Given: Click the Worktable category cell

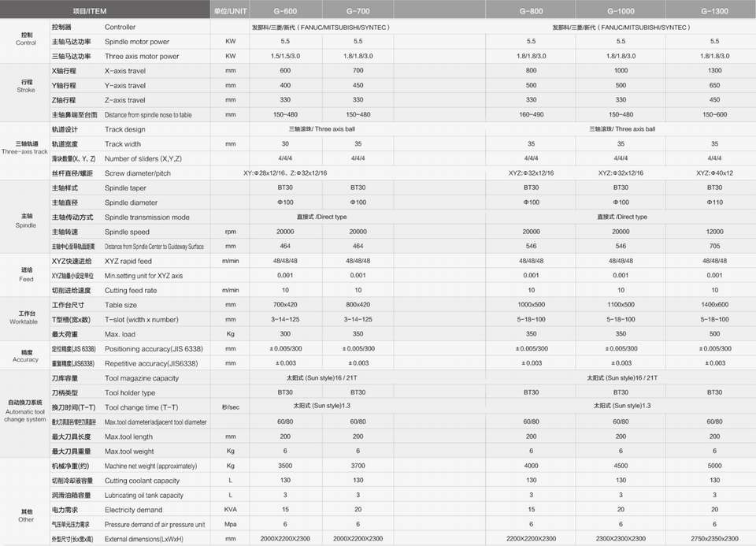Looking at the screenshot, I should coord(25,319).
